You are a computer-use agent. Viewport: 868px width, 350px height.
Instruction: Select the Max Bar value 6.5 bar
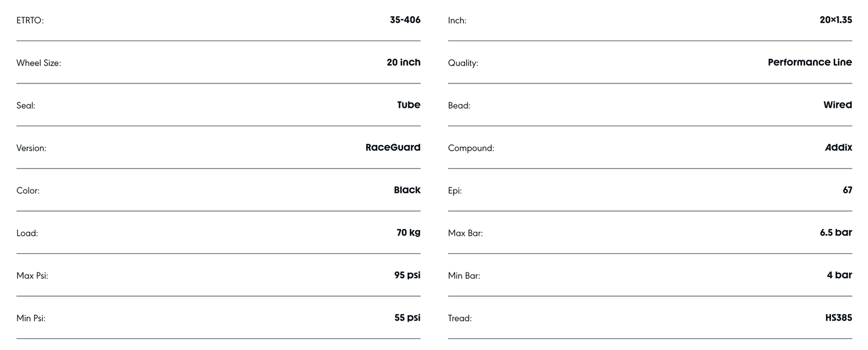tap(836, 233)
